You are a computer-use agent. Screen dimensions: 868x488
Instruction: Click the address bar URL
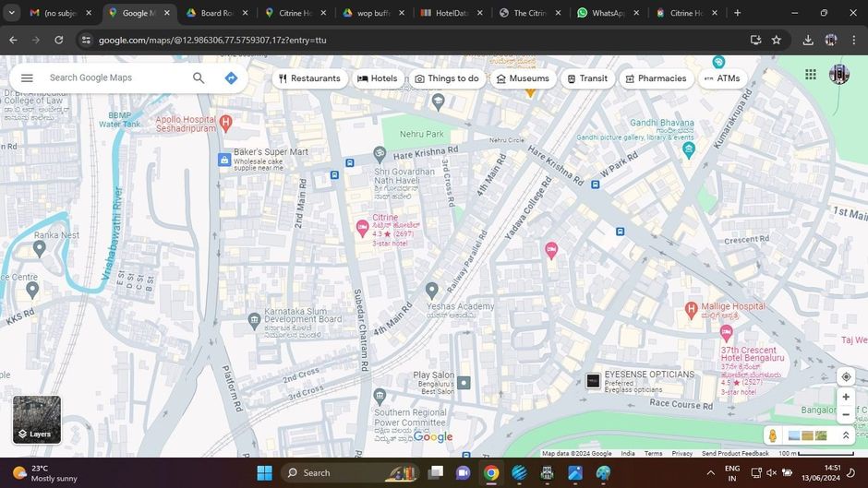tap(212, 40)
